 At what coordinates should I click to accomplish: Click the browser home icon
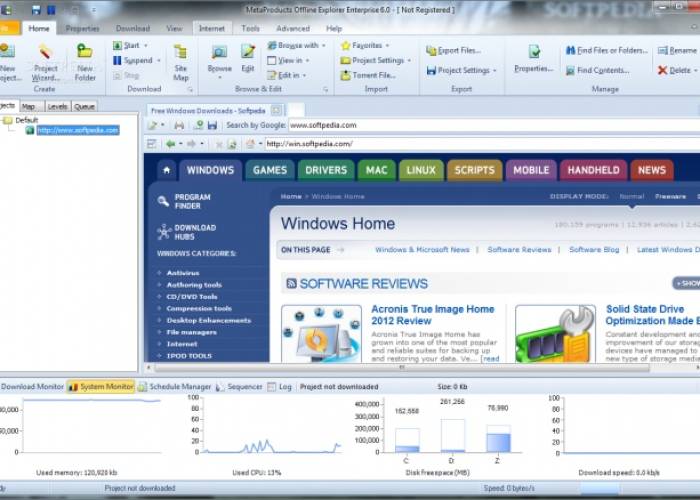tap(250, 144)
